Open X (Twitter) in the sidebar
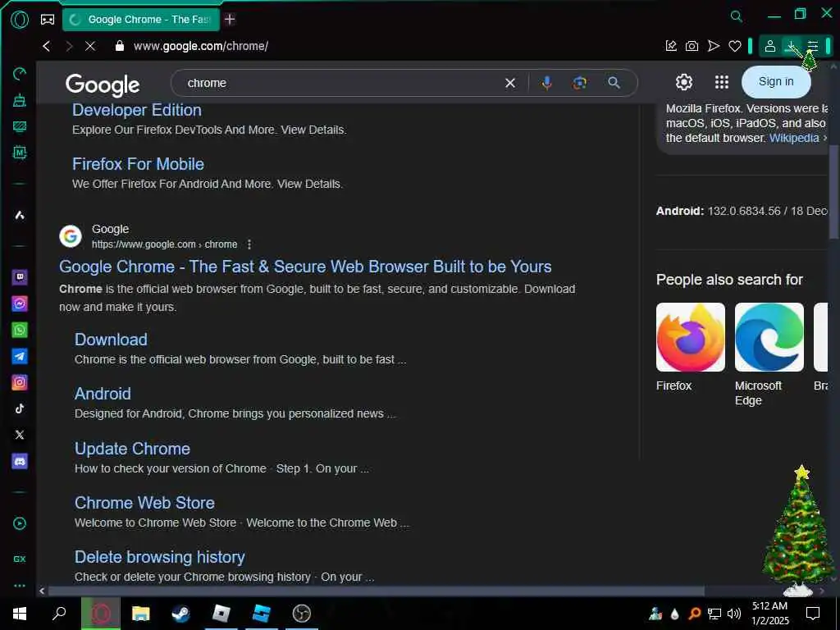The width and height of the screenshot is (840, 630). click(20, 435)
